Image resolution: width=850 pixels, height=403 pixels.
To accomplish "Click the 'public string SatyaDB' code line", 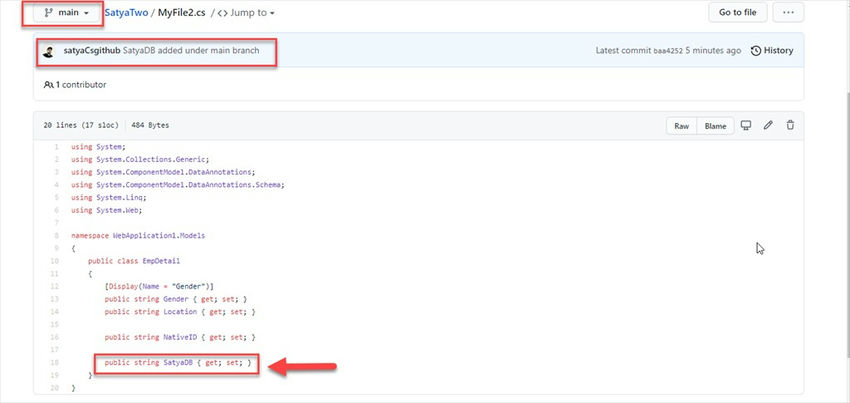I will 178,362.
